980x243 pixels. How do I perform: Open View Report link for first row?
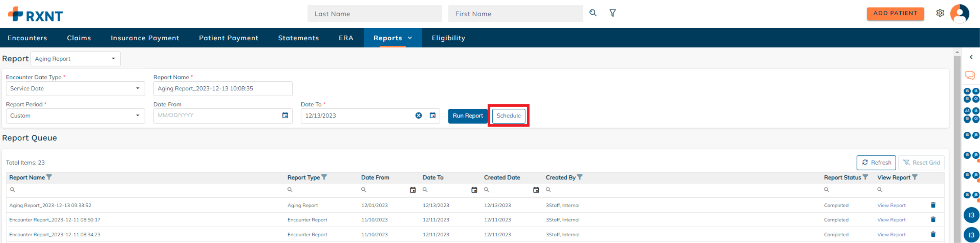(x=891, y=205)
